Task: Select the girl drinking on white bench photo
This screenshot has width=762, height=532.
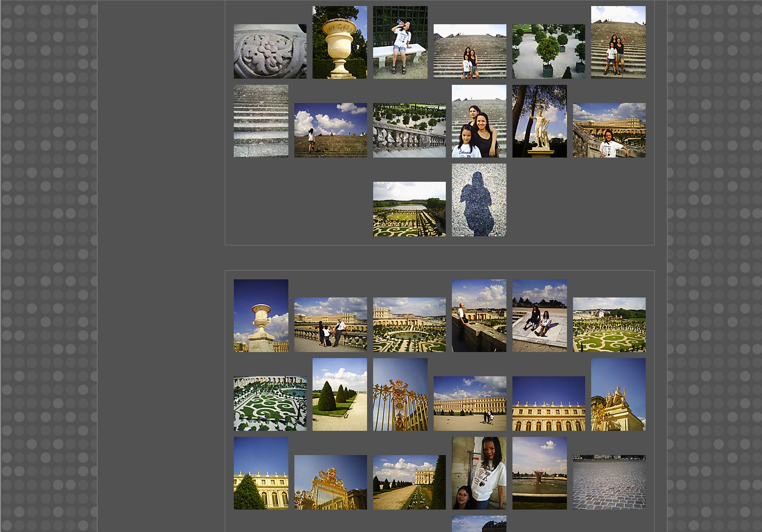Action: click(400, 42)
